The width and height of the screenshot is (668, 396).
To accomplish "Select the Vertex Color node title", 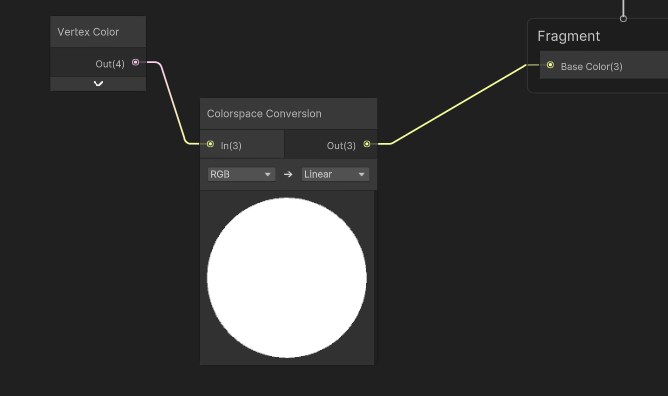I will tap(88, 32).
